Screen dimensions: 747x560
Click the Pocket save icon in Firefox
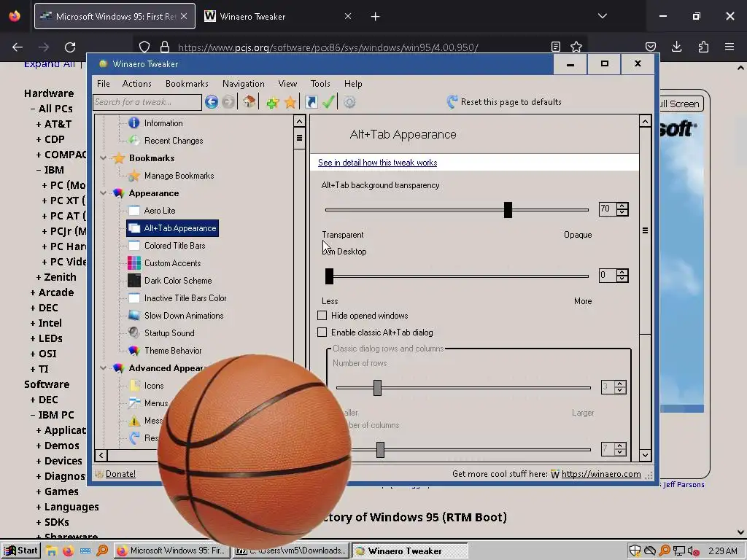650,47
